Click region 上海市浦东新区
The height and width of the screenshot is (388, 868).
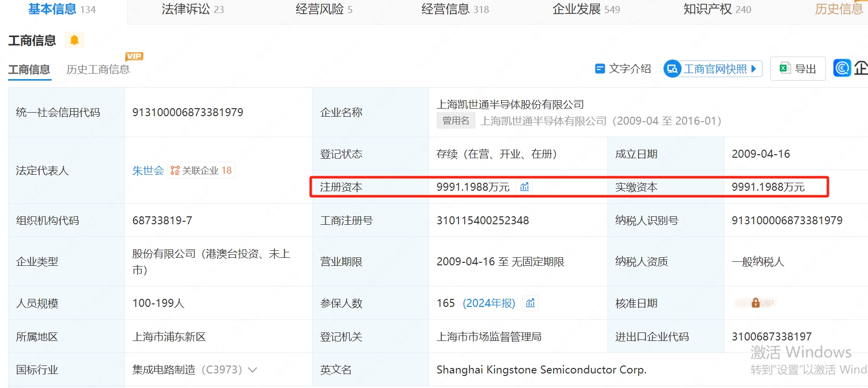click(169, 336)
